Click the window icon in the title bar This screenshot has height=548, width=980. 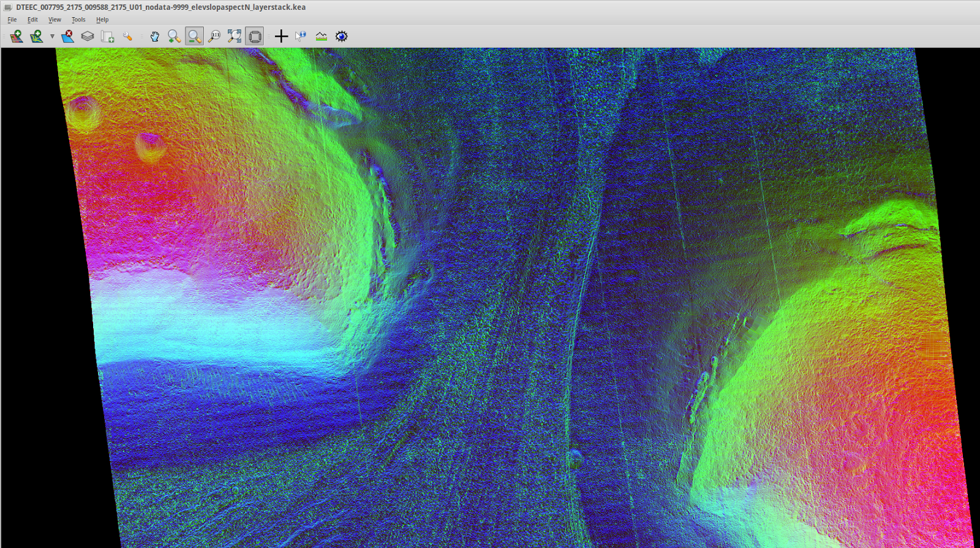click(x=8, y=7)
